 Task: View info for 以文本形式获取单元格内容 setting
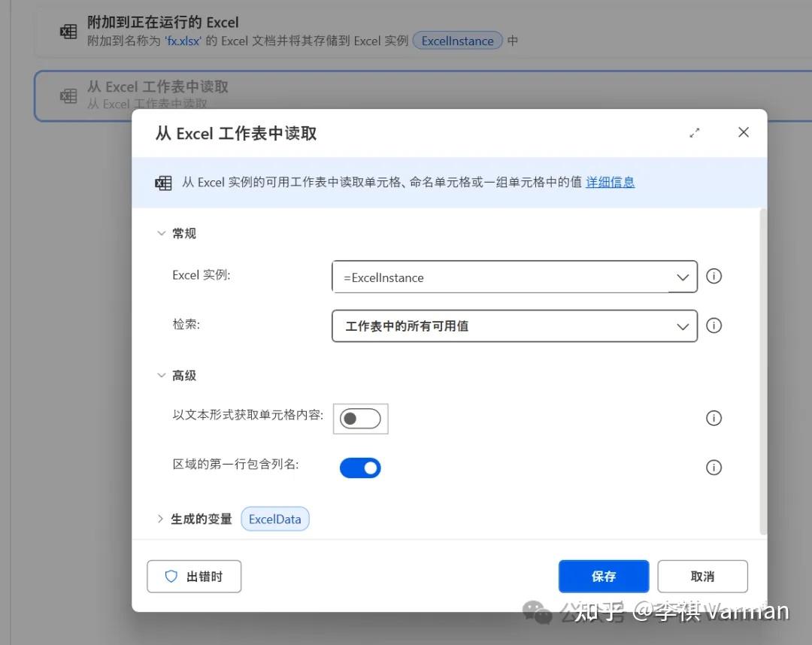pos(714,418)
